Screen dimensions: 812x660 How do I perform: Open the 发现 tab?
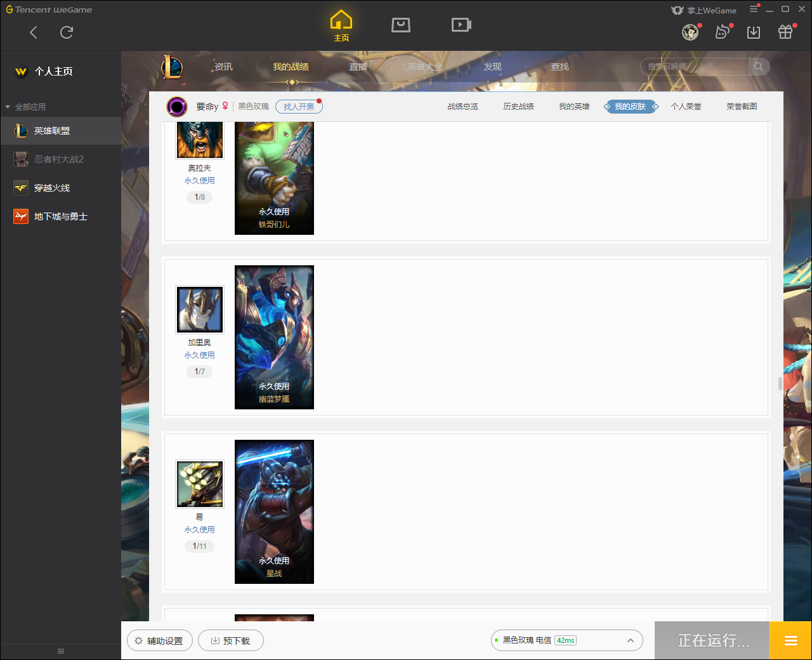pos(492,67)
